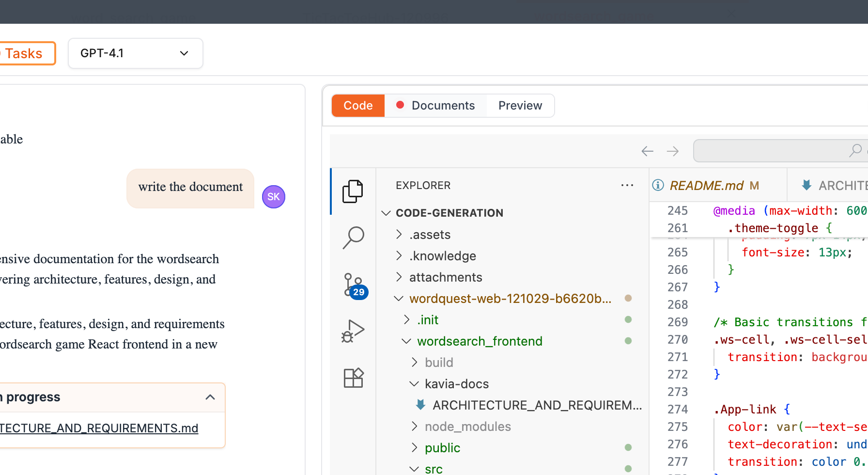Open the Explorer files icon in activity bar
868x475 pixels.
[353, 191]
